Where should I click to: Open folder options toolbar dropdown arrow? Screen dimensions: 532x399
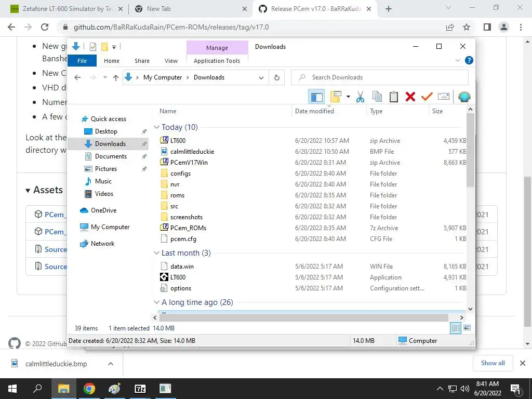(348, 97)
